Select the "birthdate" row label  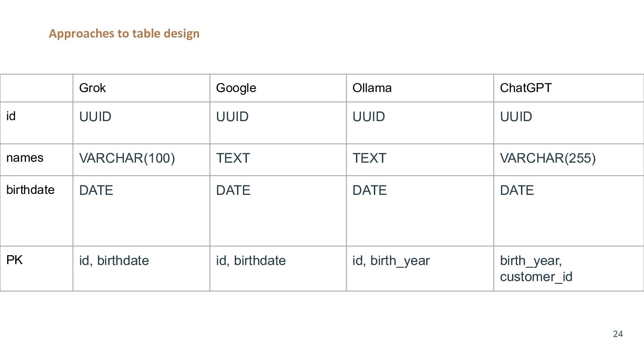tap(30, 190)
